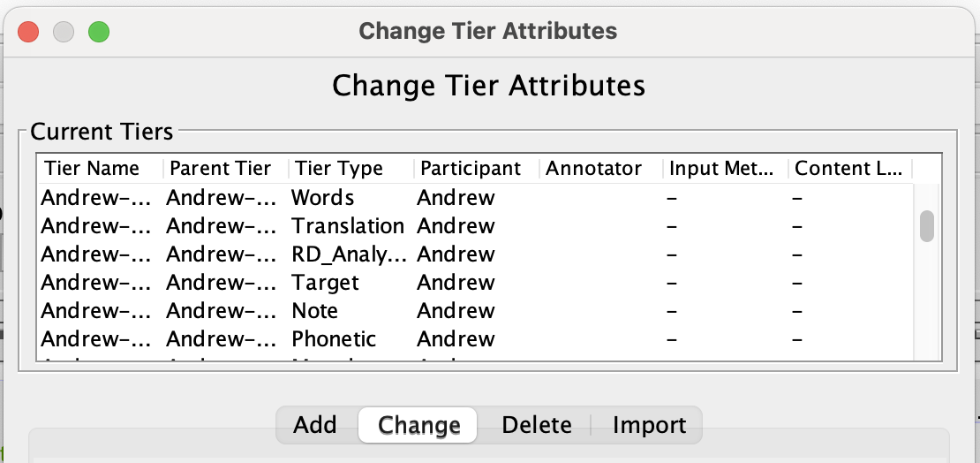The width and height of the screenshot is (980, 463).
Task: Select the Change tab
Action: [418, 425]
